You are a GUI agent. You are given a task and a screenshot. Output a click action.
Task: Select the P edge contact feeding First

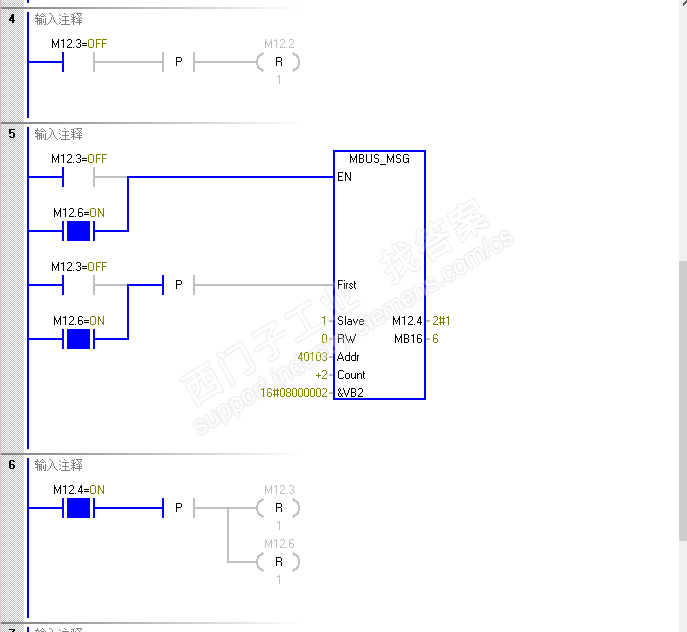178,285
